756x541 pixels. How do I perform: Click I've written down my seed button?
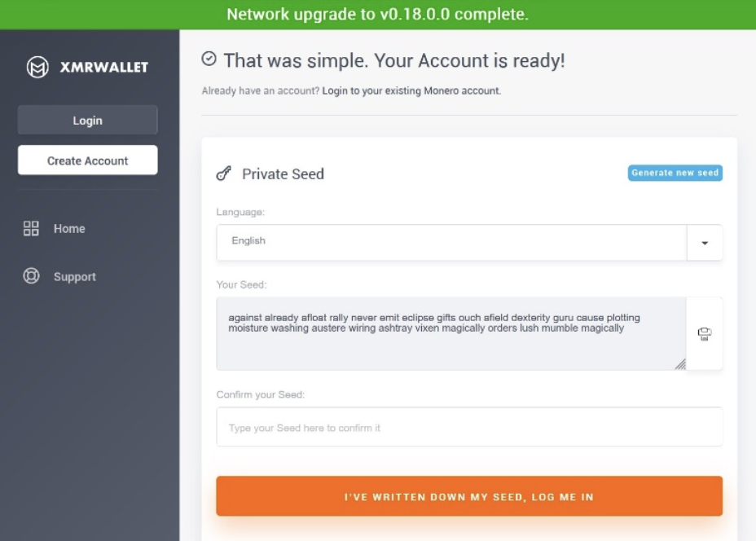point(468,495)
